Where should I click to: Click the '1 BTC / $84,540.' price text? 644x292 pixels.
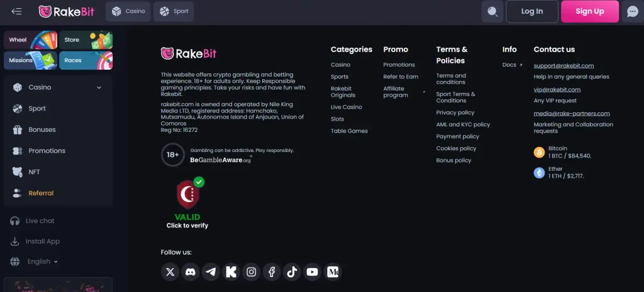click(570, 156)
